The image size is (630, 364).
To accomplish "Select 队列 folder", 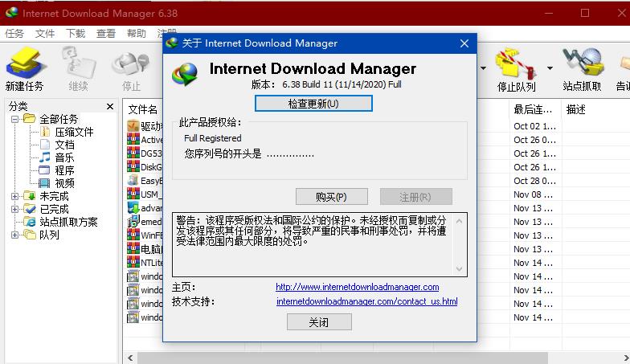I will tap(50, 235).
